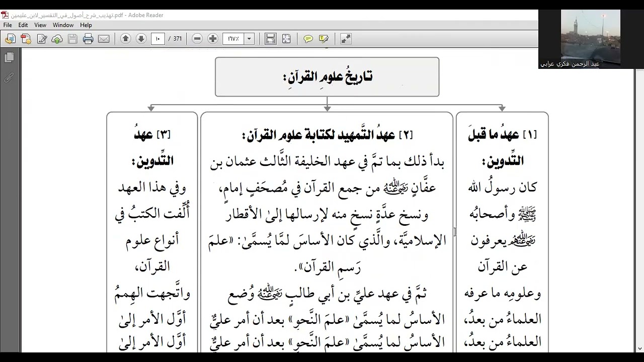Send the file by email envelope icon
Screen dimensions: 644x362
click(104, 39)
